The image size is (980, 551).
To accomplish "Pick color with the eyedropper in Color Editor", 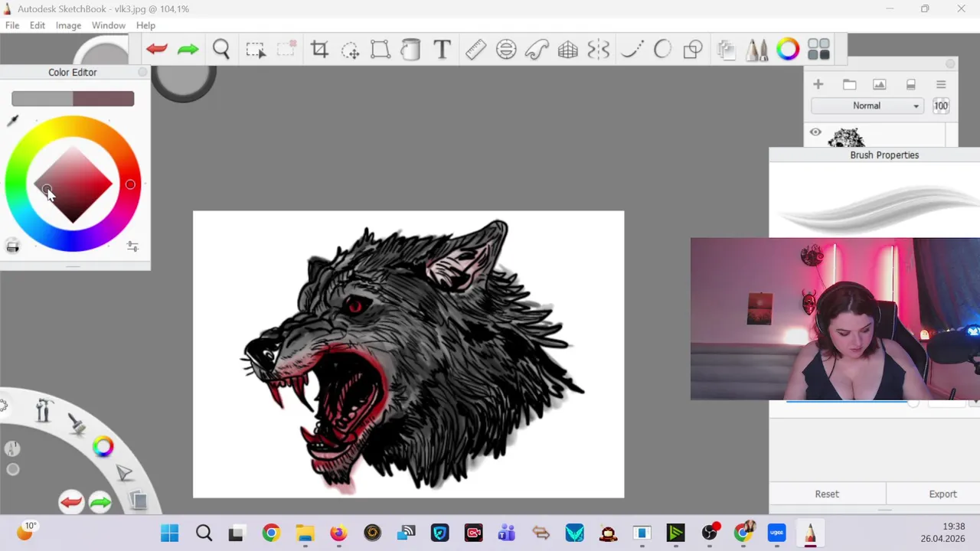I will (13, 121).
